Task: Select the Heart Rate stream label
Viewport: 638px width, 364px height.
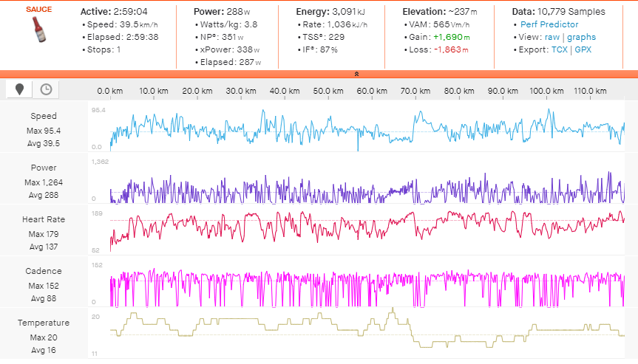Action: (x=44, y=219)
